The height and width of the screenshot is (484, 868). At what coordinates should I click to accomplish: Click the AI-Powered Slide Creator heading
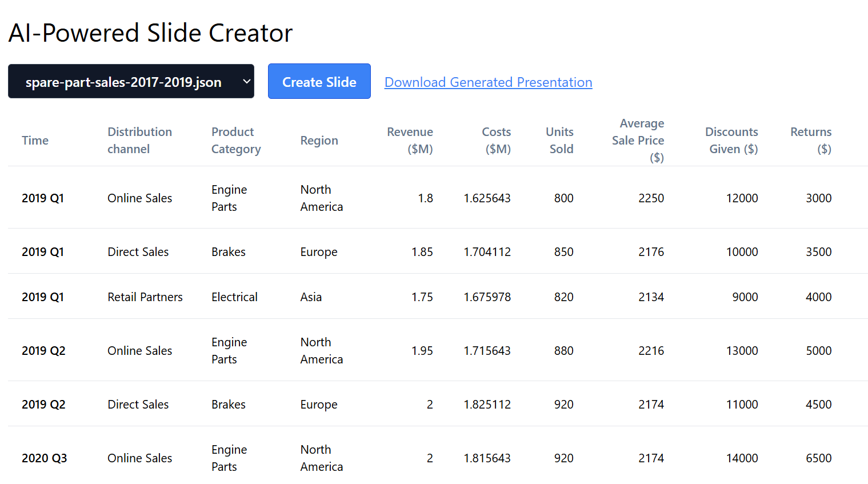click(x=150, y=33)
